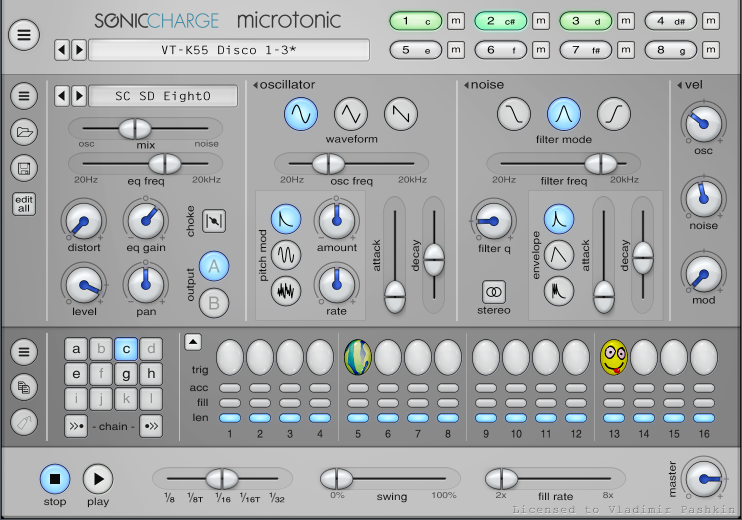Click chain end button right of chain
Image resolution: width=742 pixels, height=520 pixels.
click(x=151, y=426)
